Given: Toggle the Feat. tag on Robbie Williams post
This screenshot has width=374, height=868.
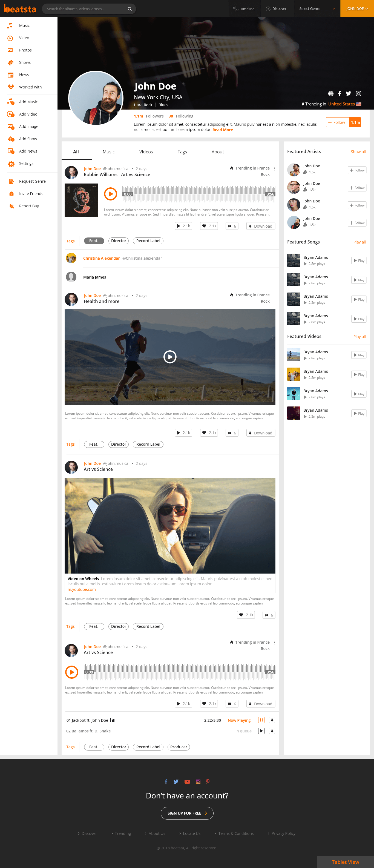Looking at the screenshot, I should click(94, 241).
